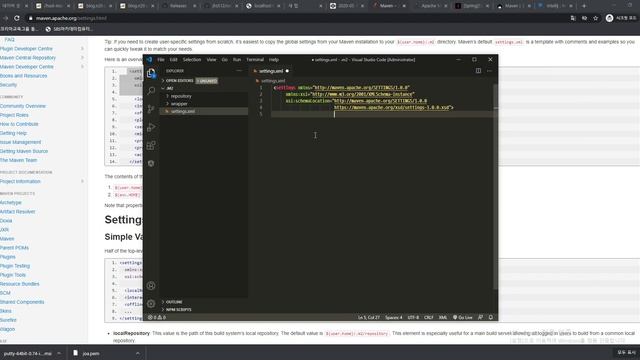This screenshot has width=640, height=360.
Task: Click the CRLF line ending entry
Action: coord(429,317)
